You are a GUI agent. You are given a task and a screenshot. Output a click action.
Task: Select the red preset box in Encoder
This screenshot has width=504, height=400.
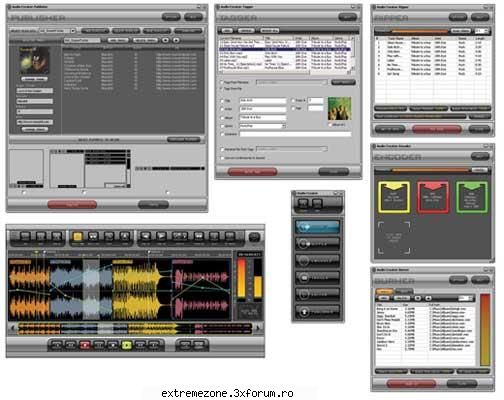tap(433, 197)
